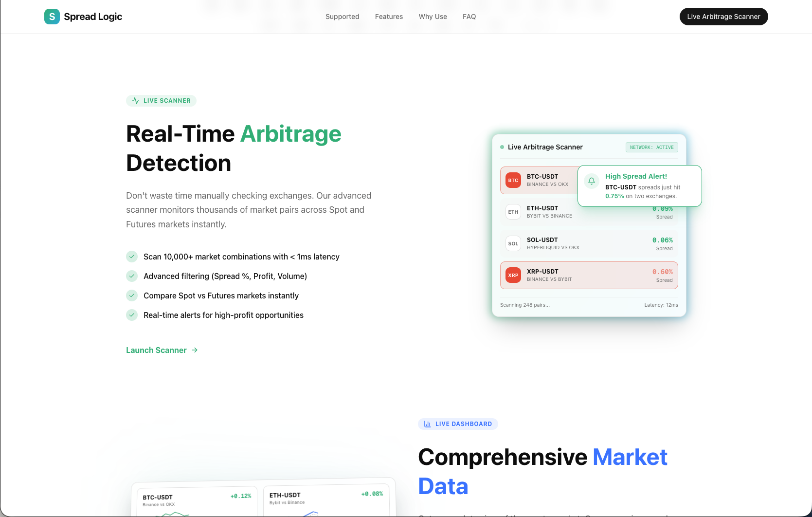The image size is (812, 517).
Task: Click the Launch Scanner link
Action: [x=156, y=350]
